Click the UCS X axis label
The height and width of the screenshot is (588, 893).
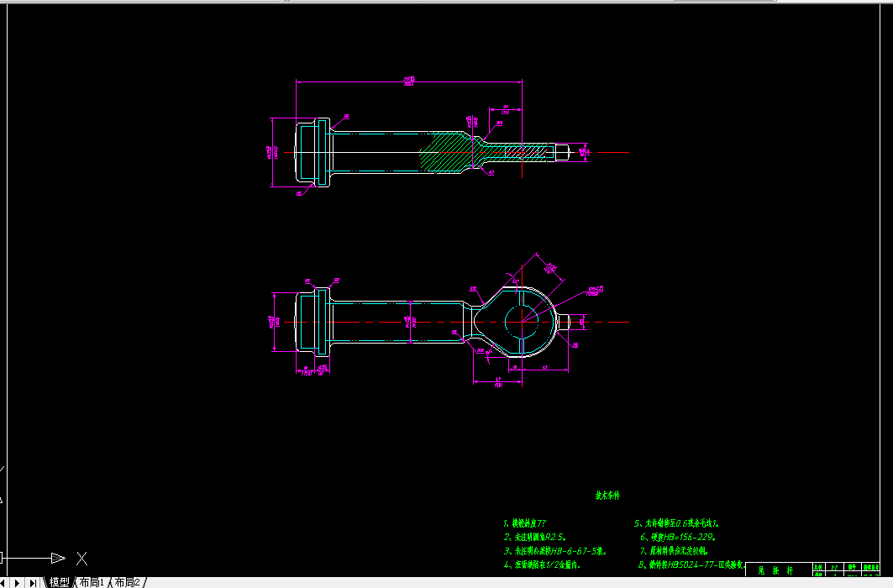tap(82, 559)
